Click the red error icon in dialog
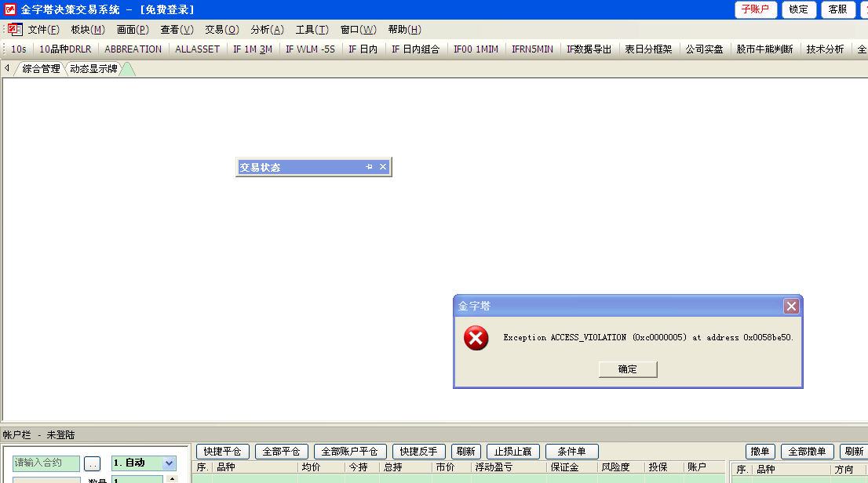868x483 pixels. [x=476, y=338]
